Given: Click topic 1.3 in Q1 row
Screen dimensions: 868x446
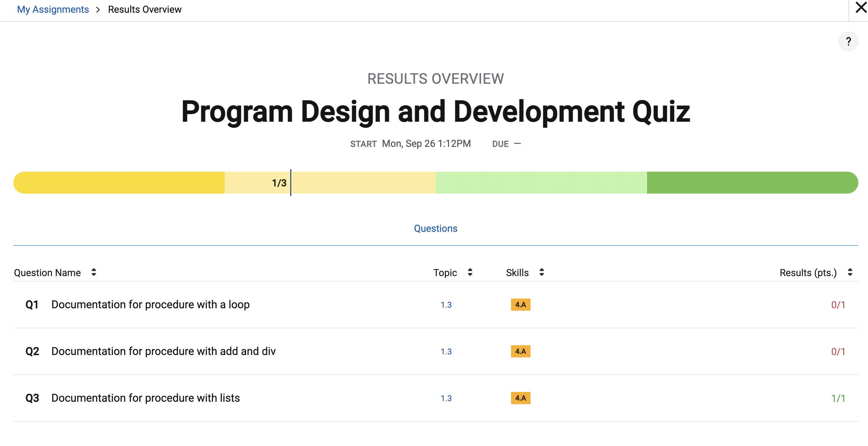Looking at the screenshot, I should [x=446, y=305].
